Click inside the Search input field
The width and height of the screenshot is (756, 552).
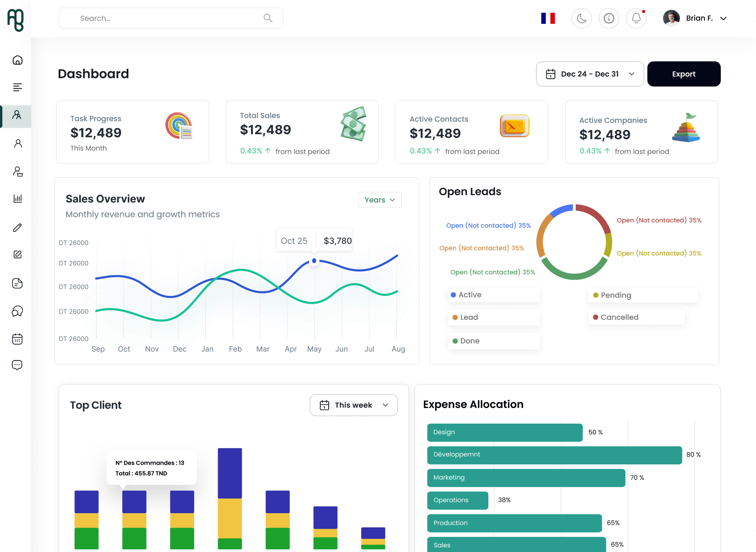pos(171,18)
